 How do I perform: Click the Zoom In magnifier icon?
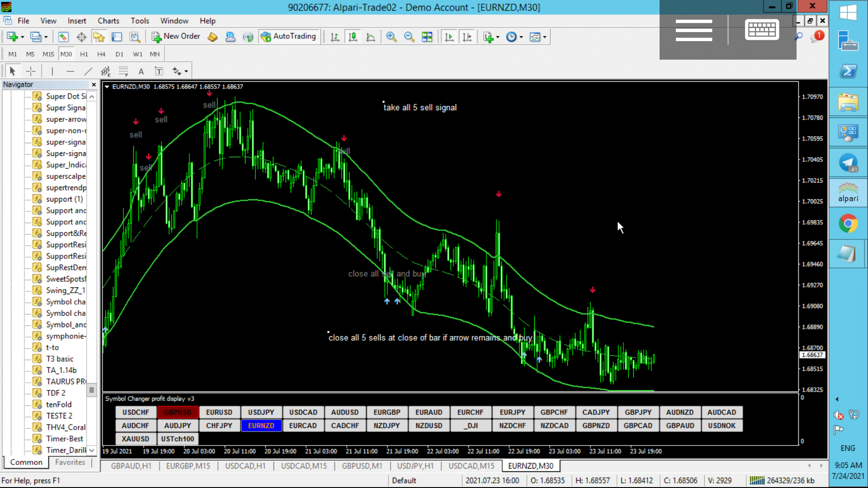392,37
